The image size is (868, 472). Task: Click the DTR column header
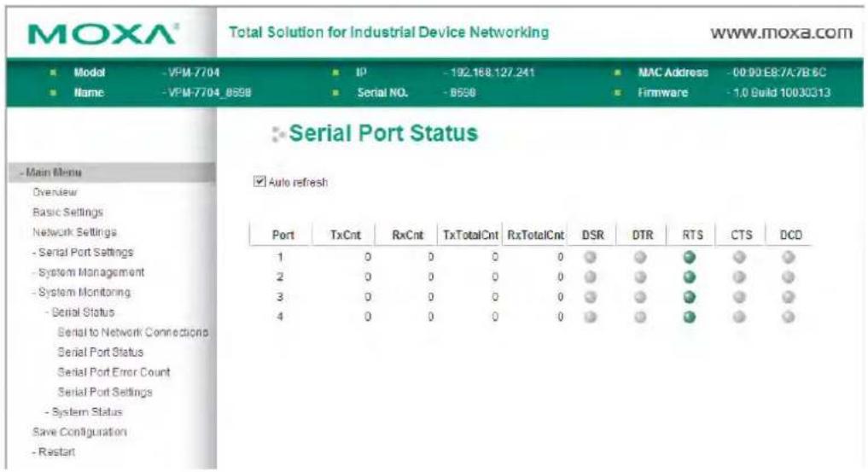[x=642, y=235]
